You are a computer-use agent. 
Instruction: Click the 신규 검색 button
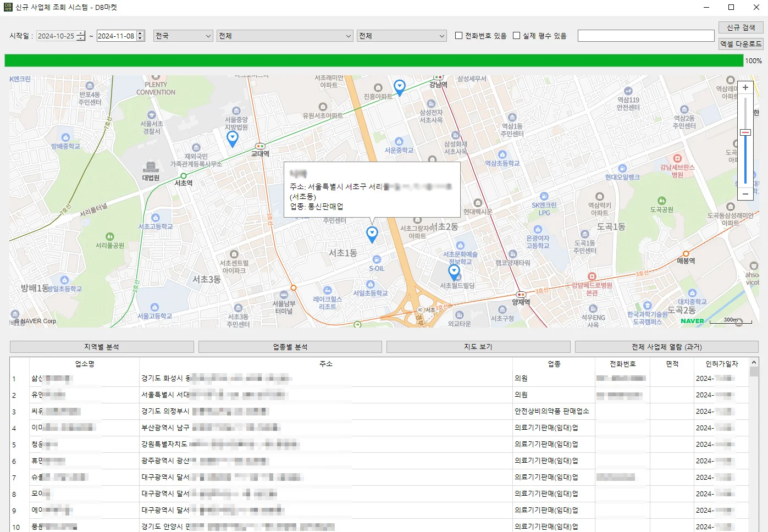coord(741,27)
